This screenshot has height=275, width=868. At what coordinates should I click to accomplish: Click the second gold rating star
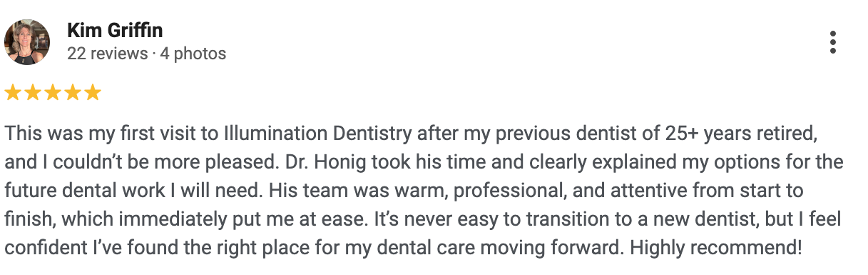[x=34, y=93]
